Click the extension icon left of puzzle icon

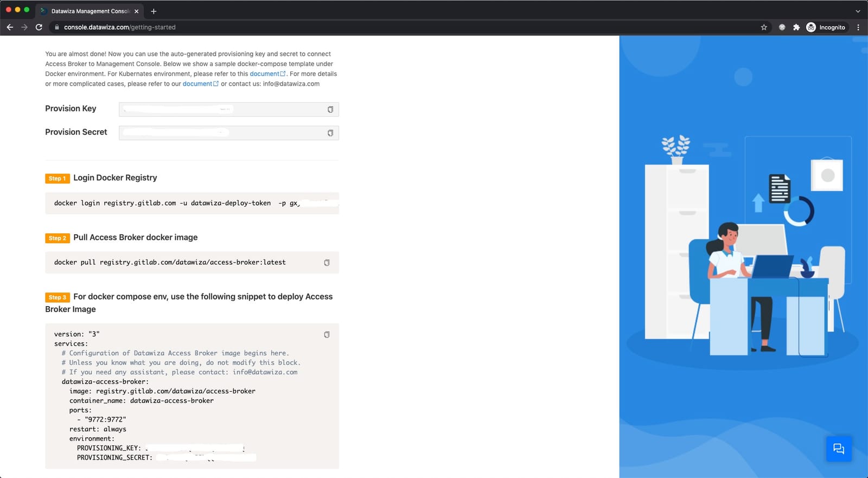pyautogui.click(x=782, y=27)
